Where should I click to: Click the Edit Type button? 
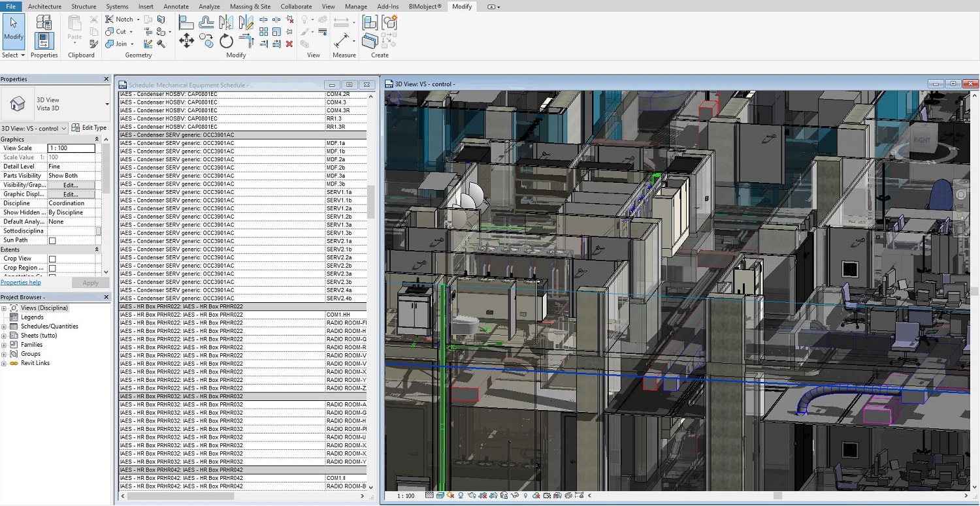tap(89, 128)
